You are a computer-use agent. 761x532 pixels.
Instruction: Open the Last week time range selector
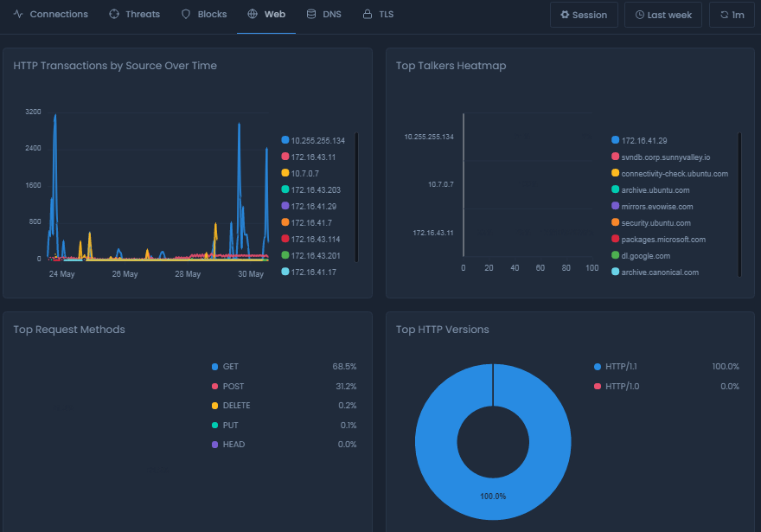click(x=662, y=14)
